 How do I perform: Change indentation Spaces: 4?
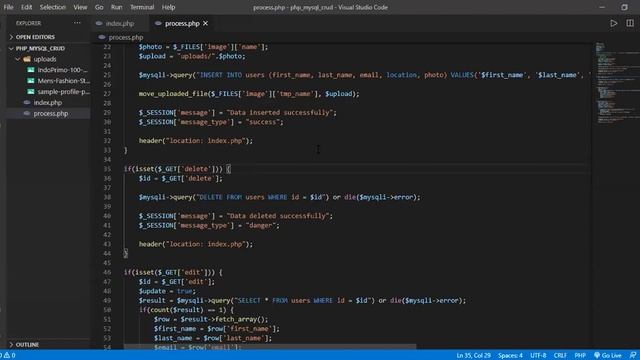pyautogui.click(x=510, y=356)
